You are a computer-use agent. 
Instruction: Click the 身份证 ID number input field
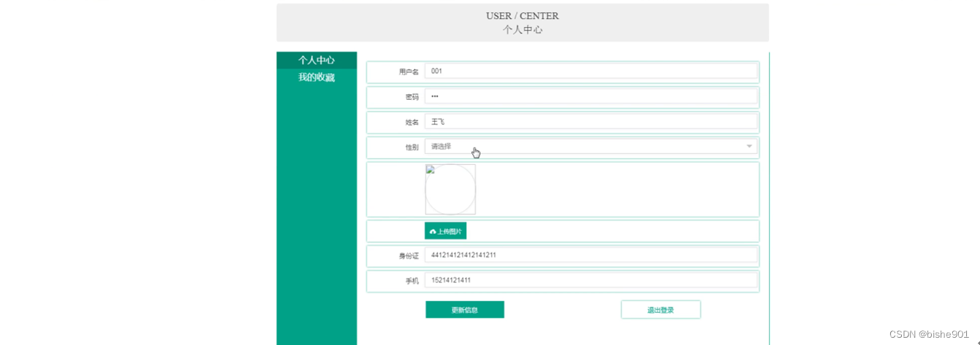[x=591, y=255]
